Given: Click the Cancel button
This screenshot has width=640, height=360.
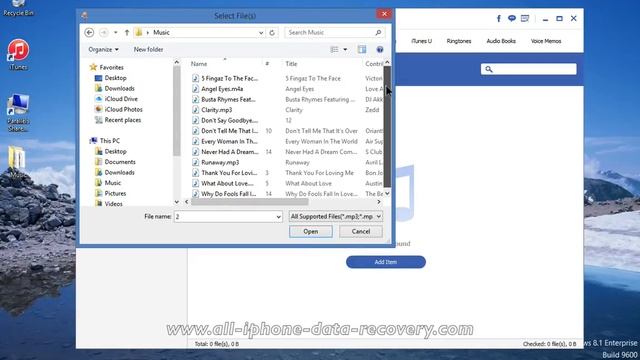Looking at the screenshot, I should point(361,231).
